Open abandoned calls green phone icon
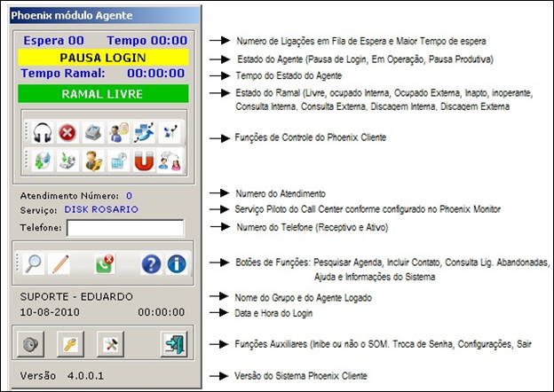 [x=105, y=264]
